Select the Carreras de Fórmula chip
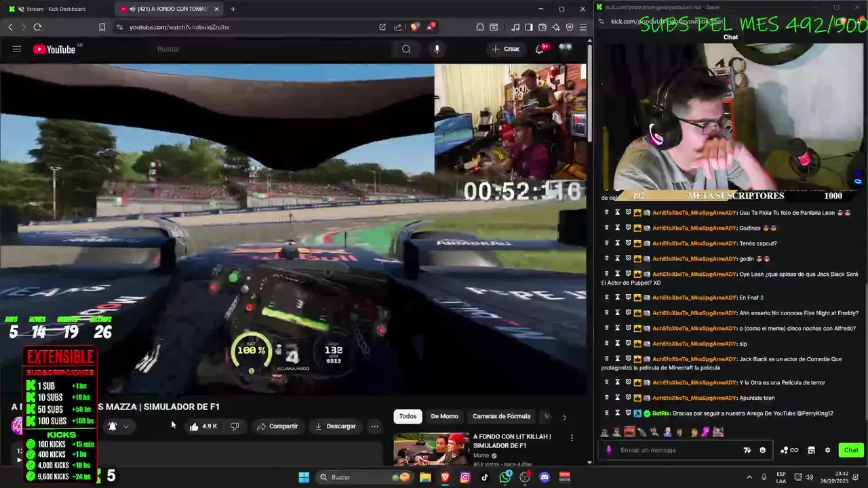 501,416
